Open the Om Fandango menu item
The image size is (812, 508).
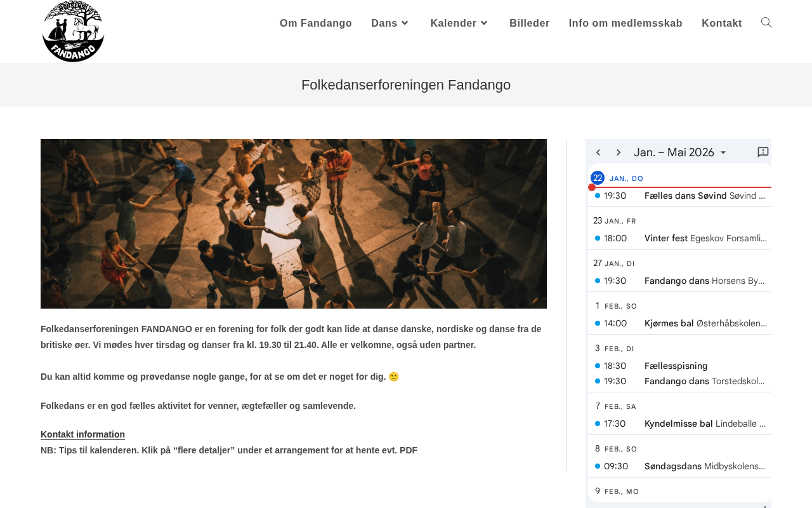tap(316, 23)
